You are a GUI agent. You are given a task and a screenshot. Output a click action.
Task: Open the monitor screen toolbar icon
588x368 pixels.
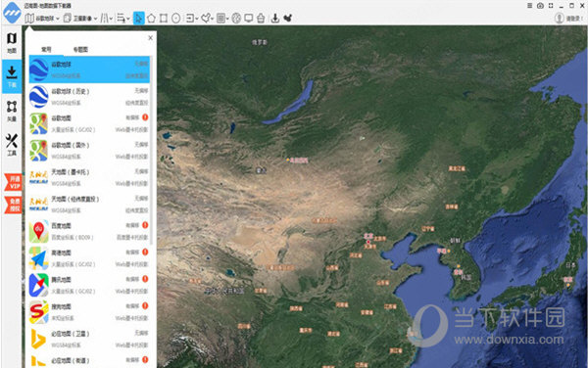248,18
